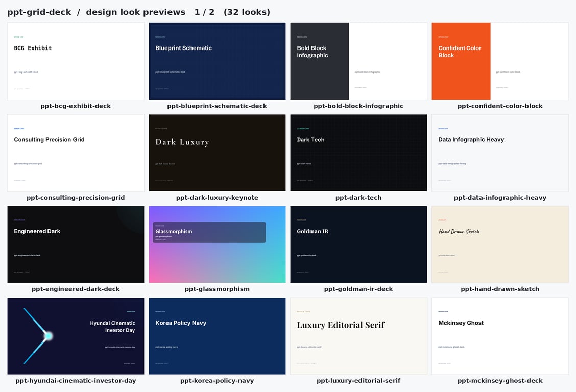Pick the Mckinsey Ghost slide thumbnail
Screen dimensions: 576x392
tap(500, 336)
